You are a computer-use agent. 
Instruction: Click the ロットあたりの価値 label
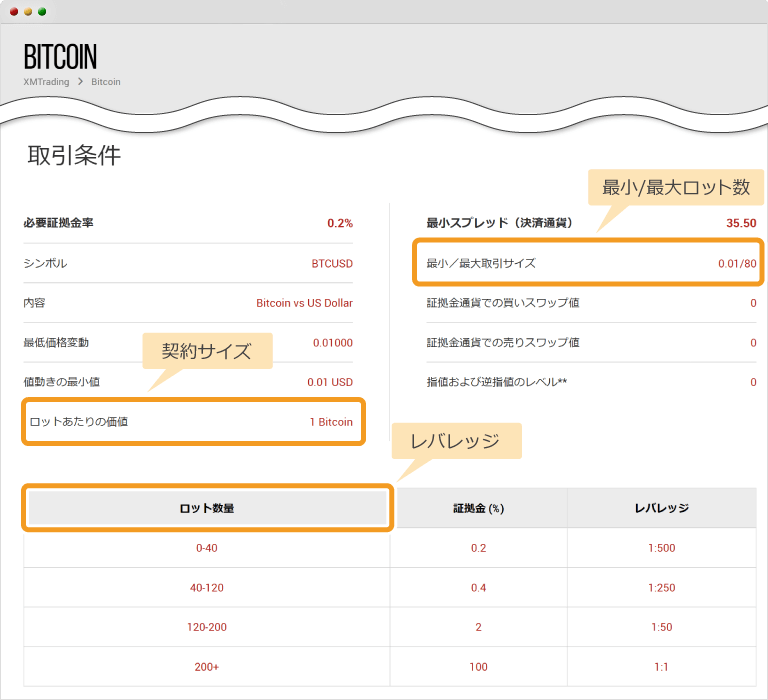click(79, 422)
